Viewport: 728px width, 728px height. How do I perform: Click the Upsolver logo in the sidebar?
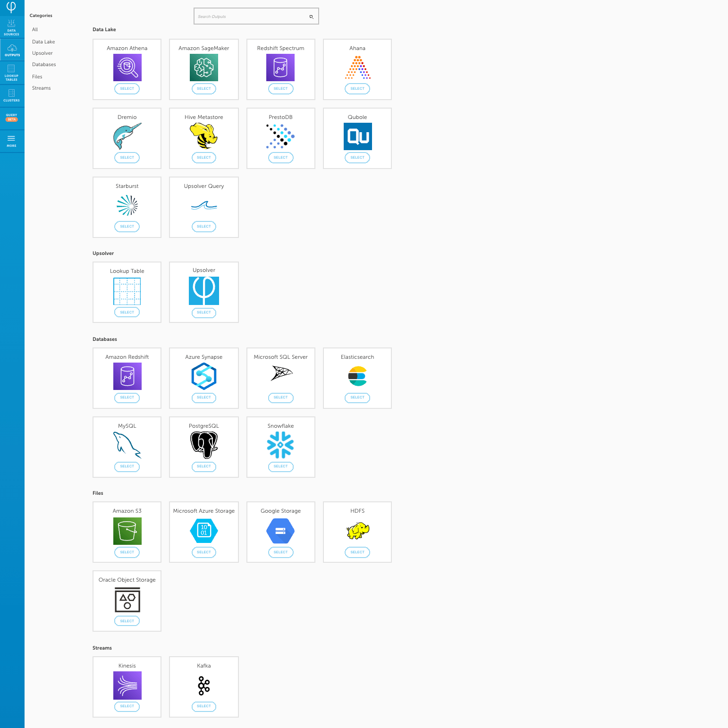pyautogui.click(x=11, y=7)
